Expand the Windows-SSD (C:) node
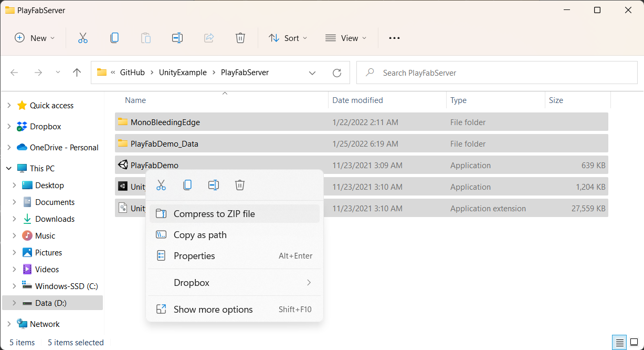 click(14, 286)
